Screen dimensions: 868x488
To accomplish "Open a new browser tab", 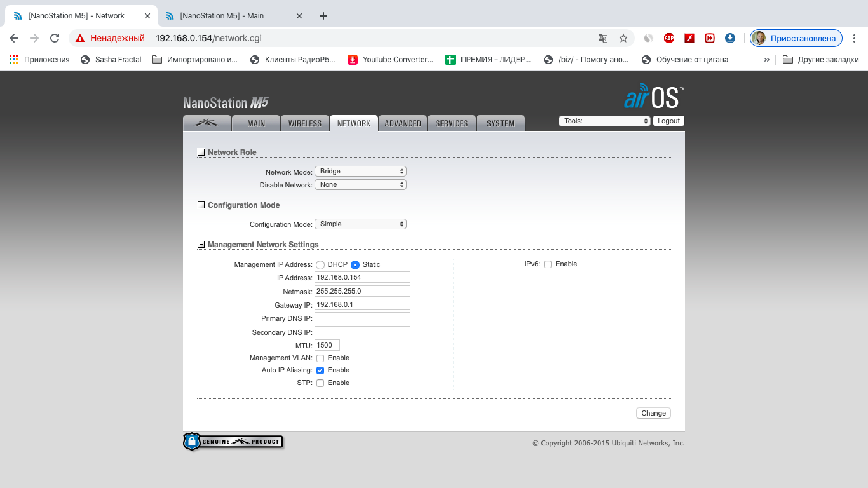I will 323,16.
